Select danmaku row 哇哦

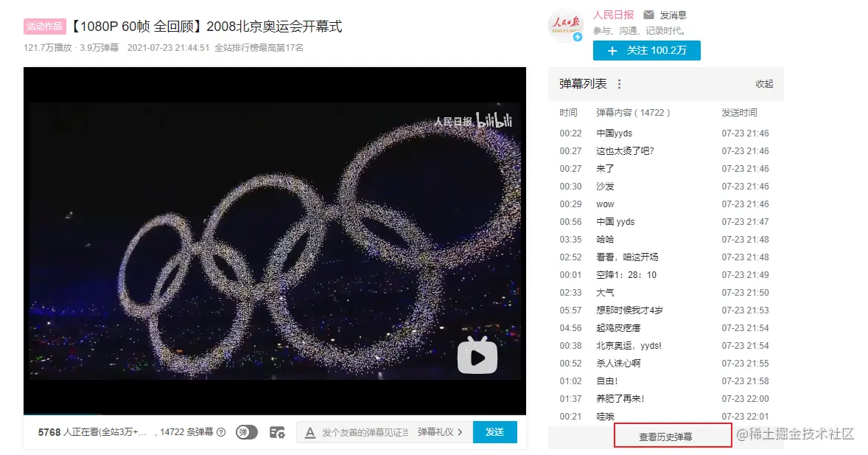(x=666, y=417)
